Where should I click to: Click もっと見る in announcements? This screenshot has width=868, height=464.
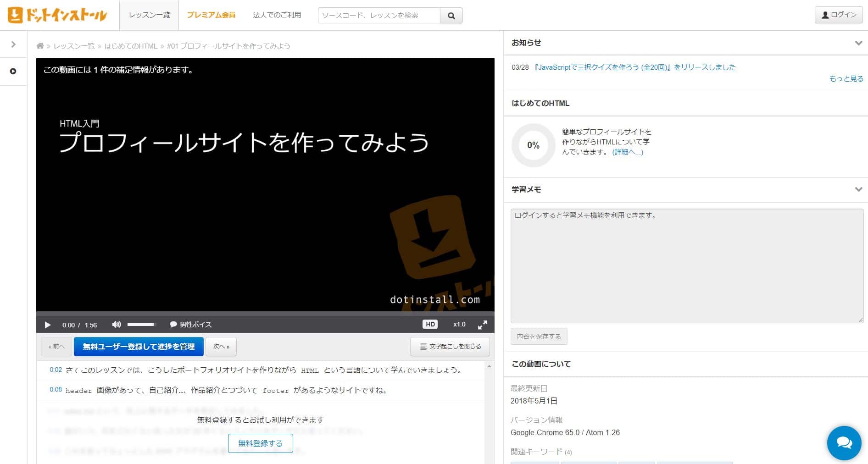click(x=846, y=79)
